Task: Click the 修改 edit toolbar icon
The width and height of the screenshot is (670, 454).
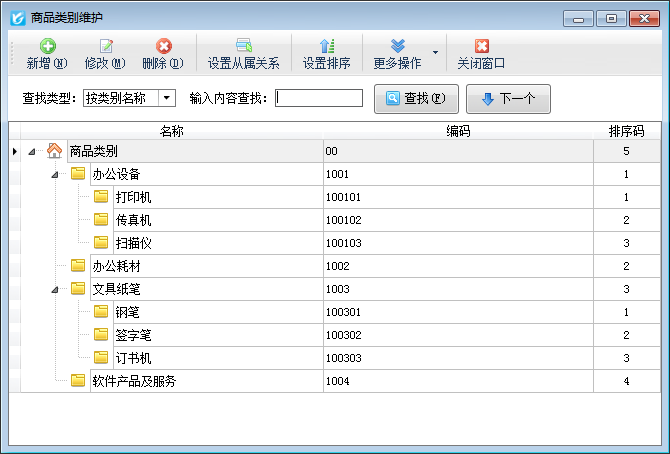Action: pyautogui.click(x=105, y=46)
